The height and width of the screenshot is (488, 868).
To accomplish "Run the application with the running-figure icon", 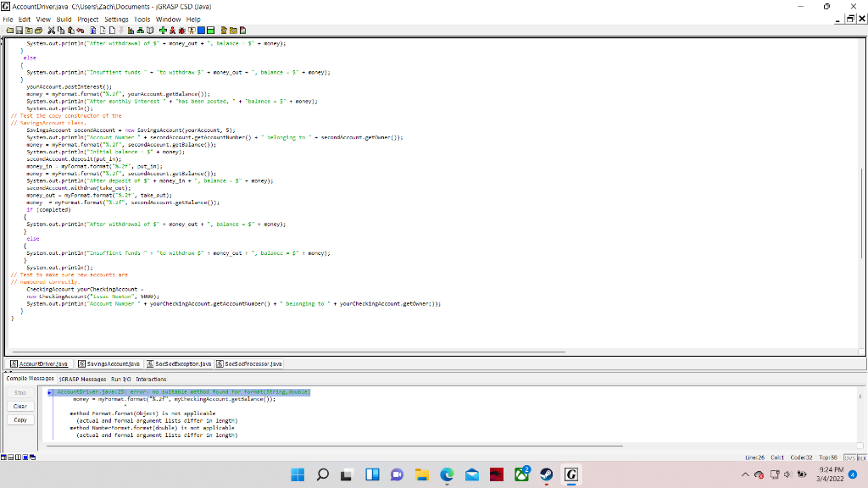I will click(x=172, y=30).
